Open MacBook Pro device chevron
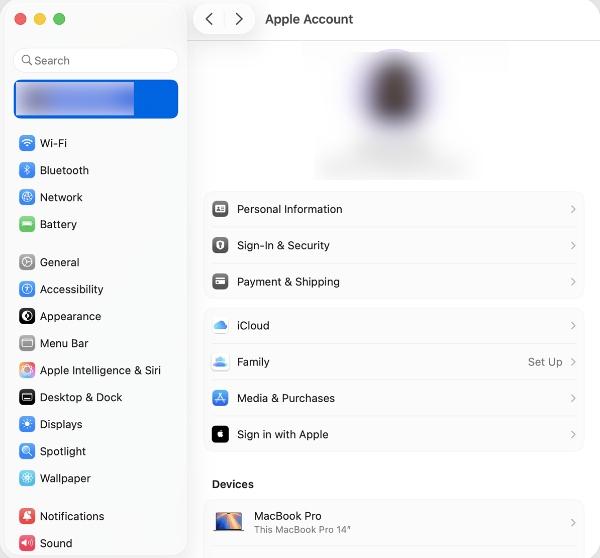Image resolution: width=600 pixels, height=558 pixels. [x=573, y=522]
